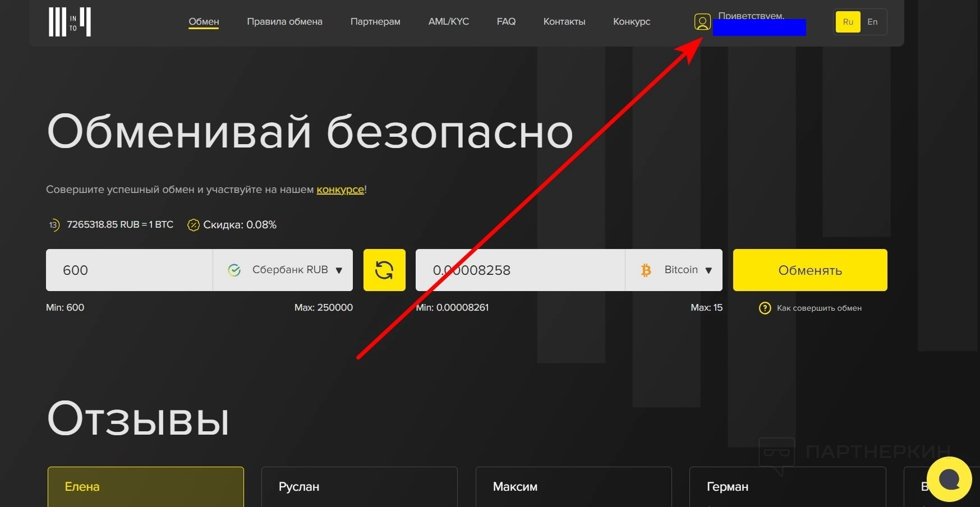Open the Конкурс menu item
Viewport: 980px width, 507px height.
click(x=632, y=22)
